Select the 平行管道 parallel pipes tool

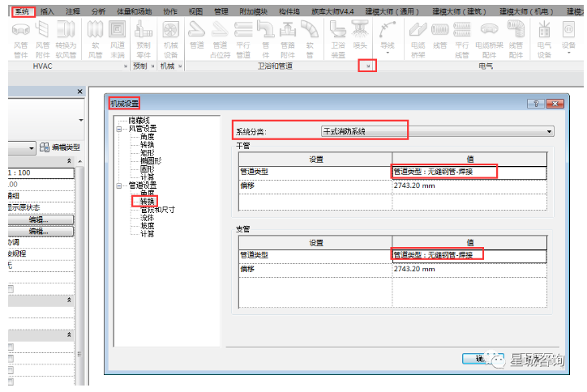click(243, 40)
